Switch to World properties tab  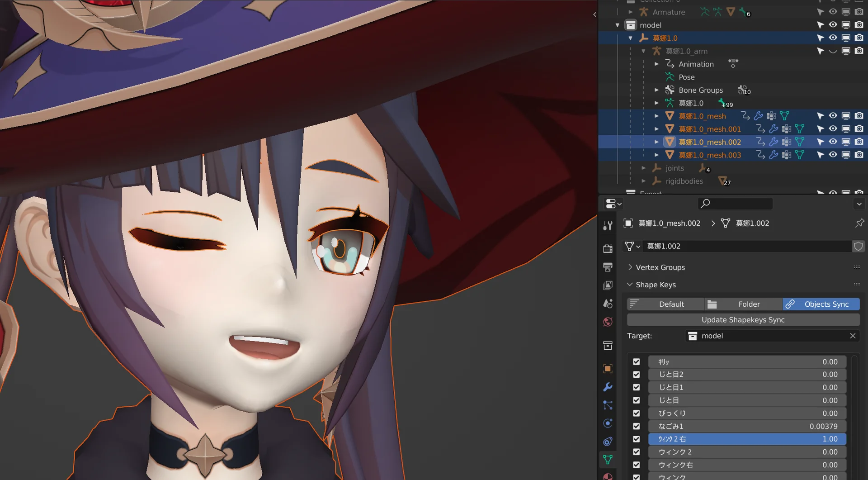608,322
